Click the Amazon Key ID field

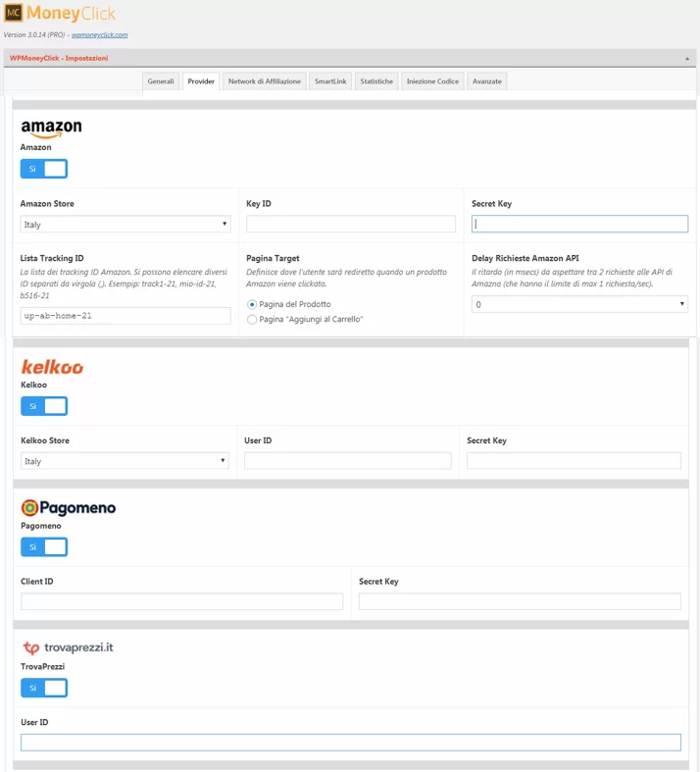coord(351,224)
